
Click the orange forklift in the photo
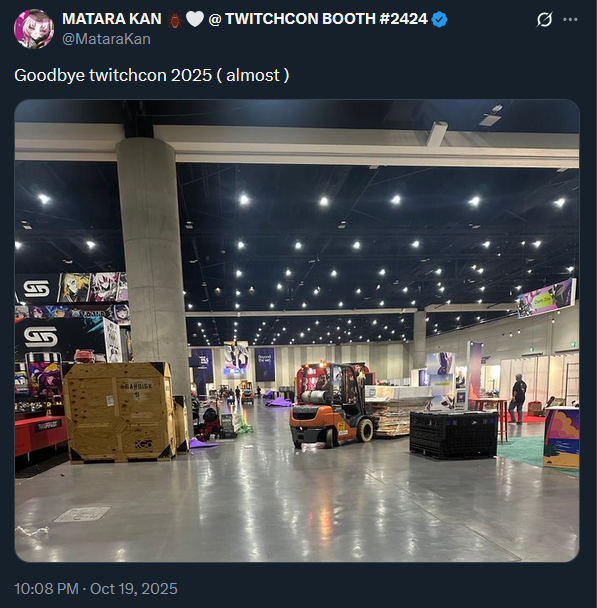331,405
